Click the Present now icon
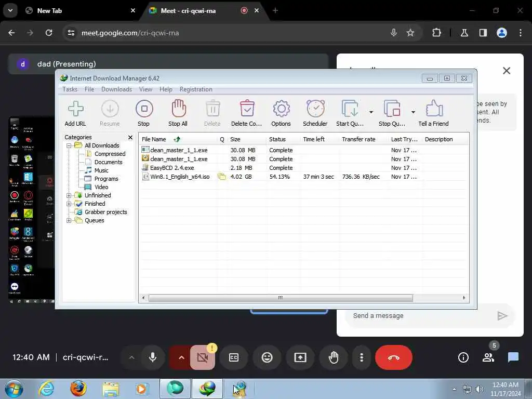The width and height of the screenshot is (532, 399). (x=300, y=357)
